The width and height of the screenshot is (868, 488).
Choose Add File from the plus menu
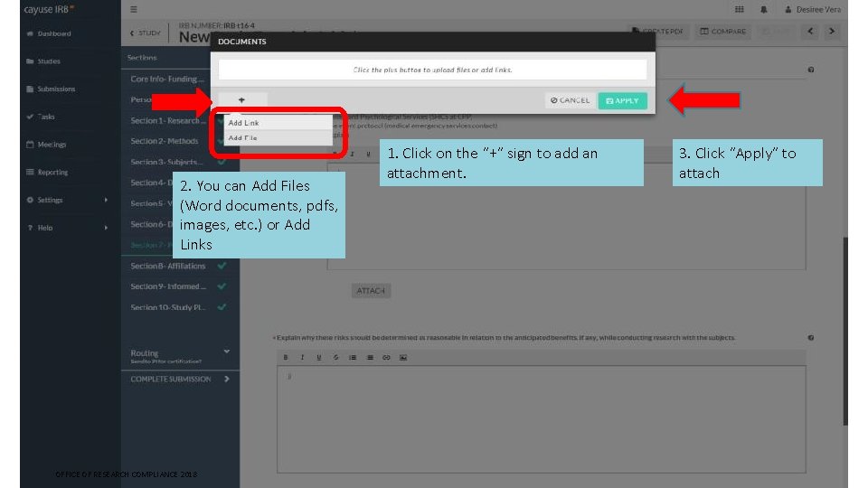point(278,137)
